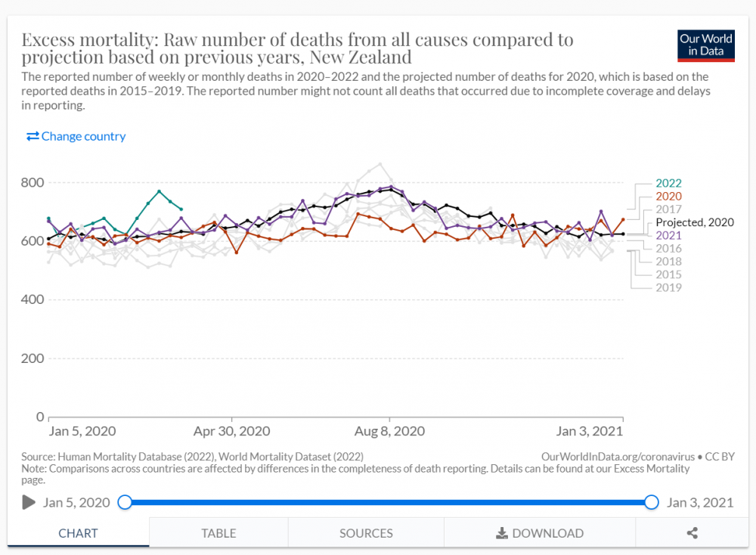Open the Change country selector

click(76, 136)
